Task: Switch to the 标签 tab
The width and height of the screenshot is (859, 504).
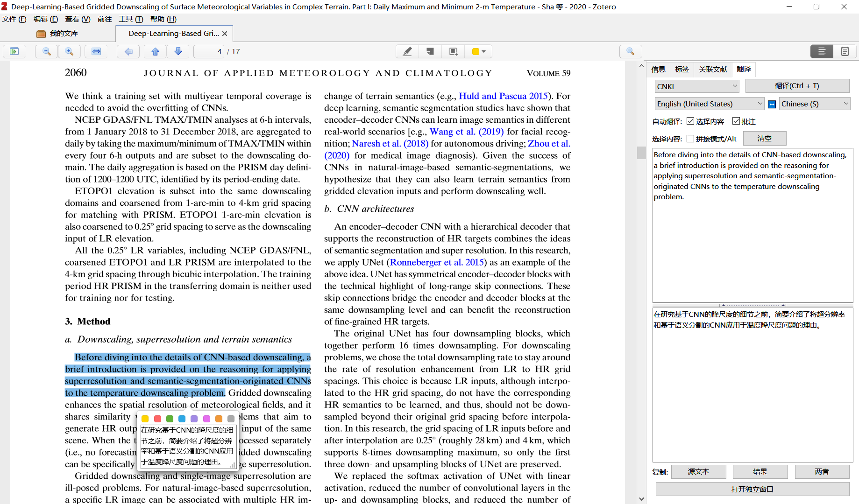Action: [x=682, y=69]
